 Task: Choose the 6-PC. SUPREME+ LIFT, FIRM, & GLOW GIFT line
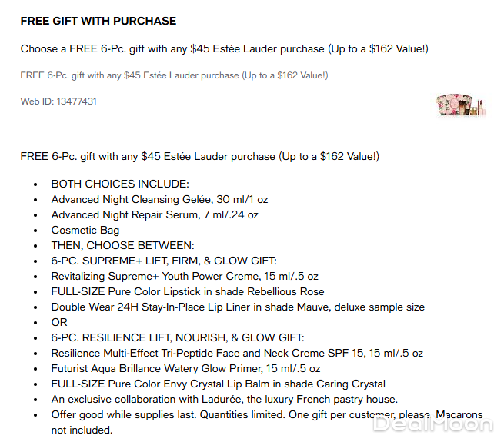point(164,261)
